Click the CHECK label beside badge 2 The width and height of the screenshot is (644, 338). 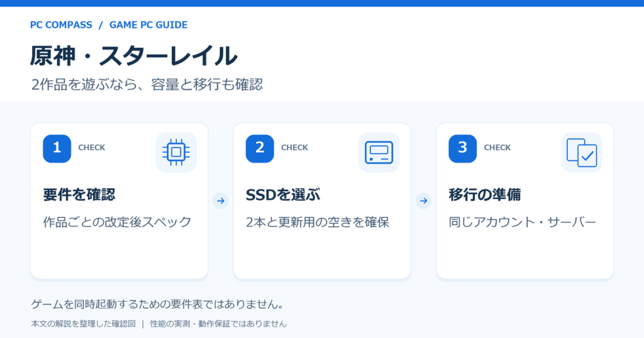point(294,148)
